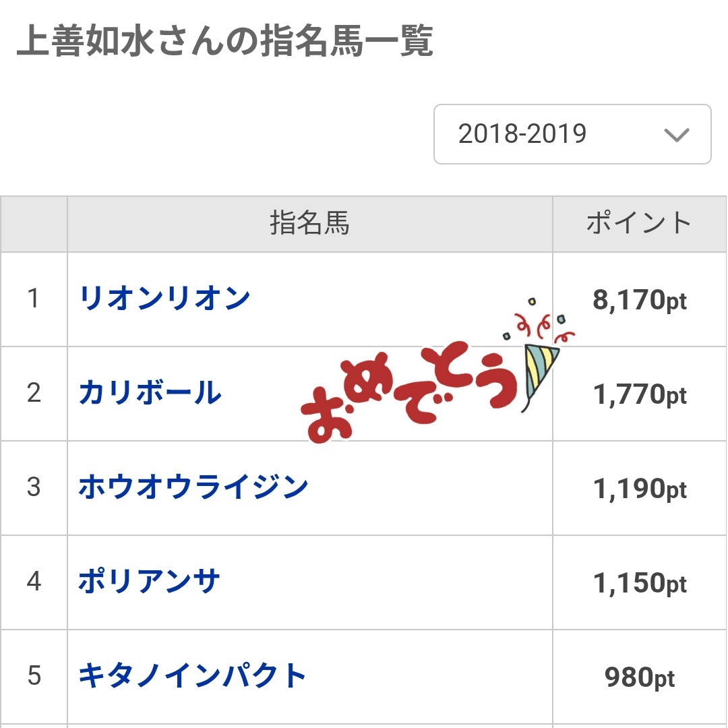This screenshot has height=728, width=728.
Task: Select the 8,170pt points value
Action: point(639,301)
